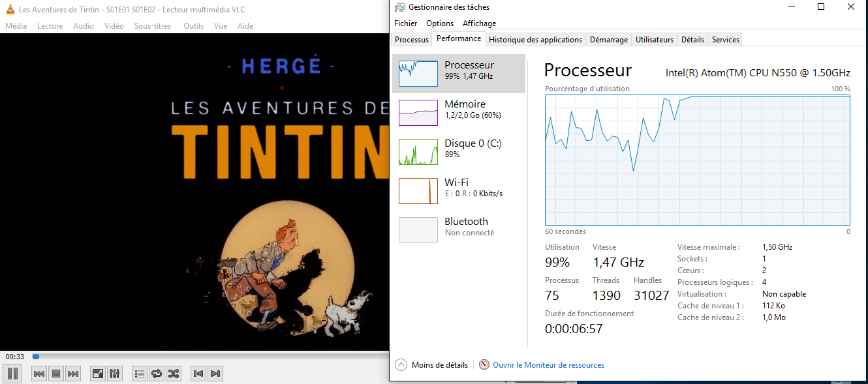Open VLC Outils menu
868x384 pixels.
194,26
